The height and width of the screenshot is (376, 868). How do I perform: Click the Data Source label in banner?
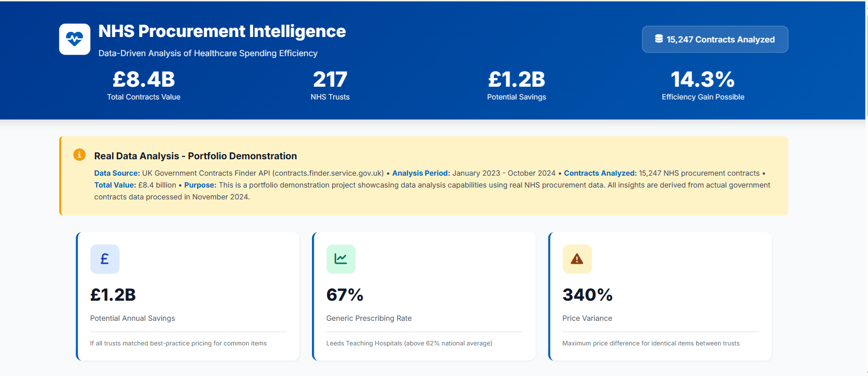click(117, 173)
